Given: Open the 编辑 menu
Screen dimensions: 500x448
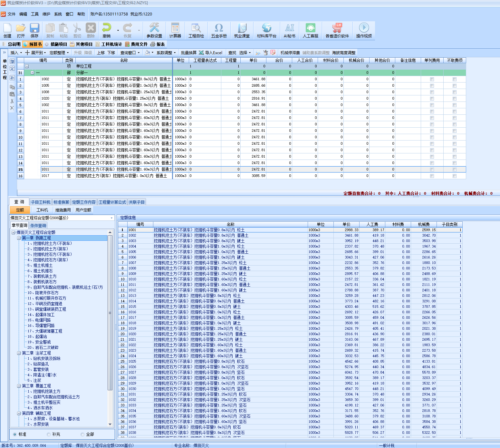Looking at the screenshot, I should point(23,14).
